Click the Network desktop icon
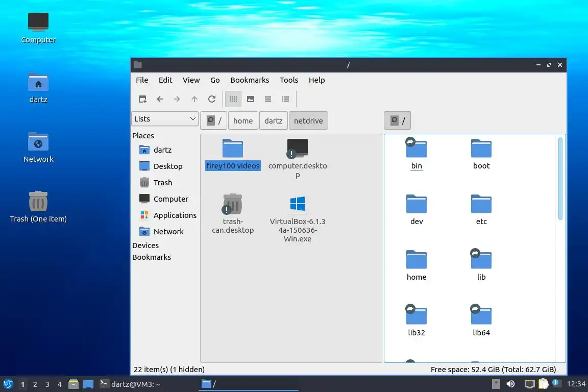 pyautogui.click(x=38, y=148)
